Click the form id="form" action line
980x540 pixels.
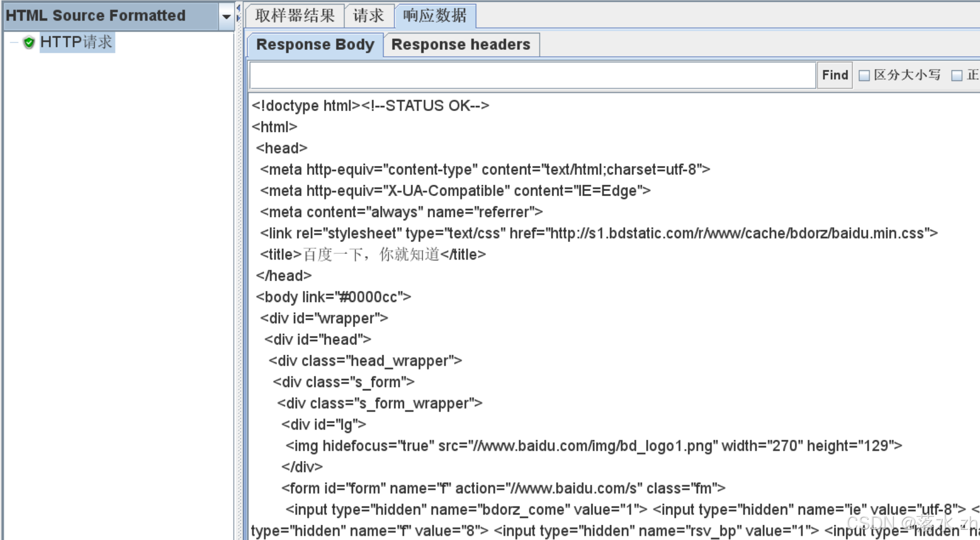(504, 488)
